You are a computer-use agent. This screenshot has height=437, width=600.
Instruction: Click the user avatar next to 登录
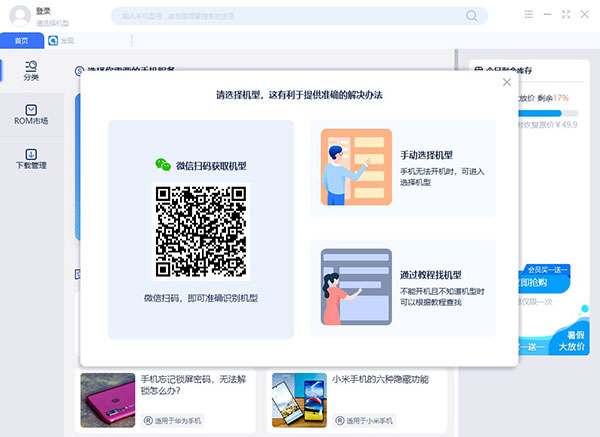pos(16,15)
